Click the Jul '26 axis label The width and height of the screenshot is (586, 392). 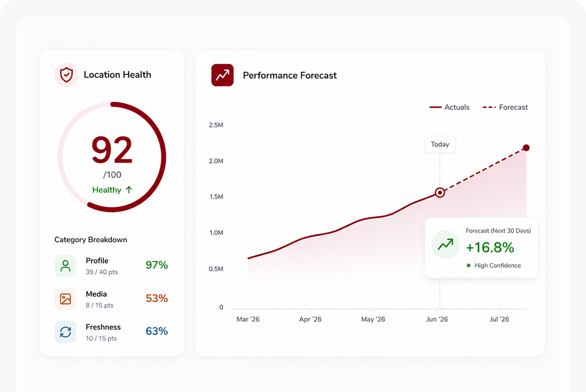pyautogui.click(x=500, y=319)
